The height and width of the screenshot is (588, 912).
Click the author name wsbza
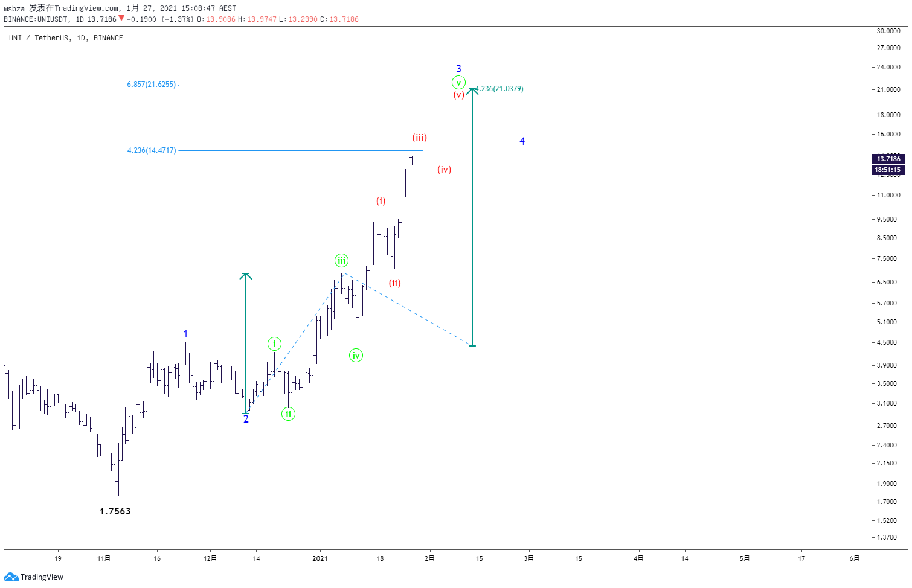(14, 8)
